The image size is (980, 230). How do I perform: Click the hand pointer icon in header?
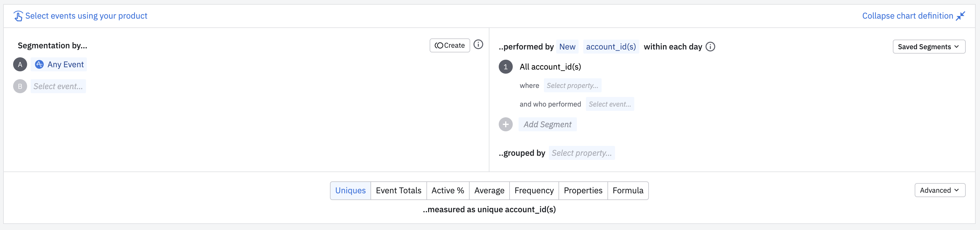[x=18, y=16]
